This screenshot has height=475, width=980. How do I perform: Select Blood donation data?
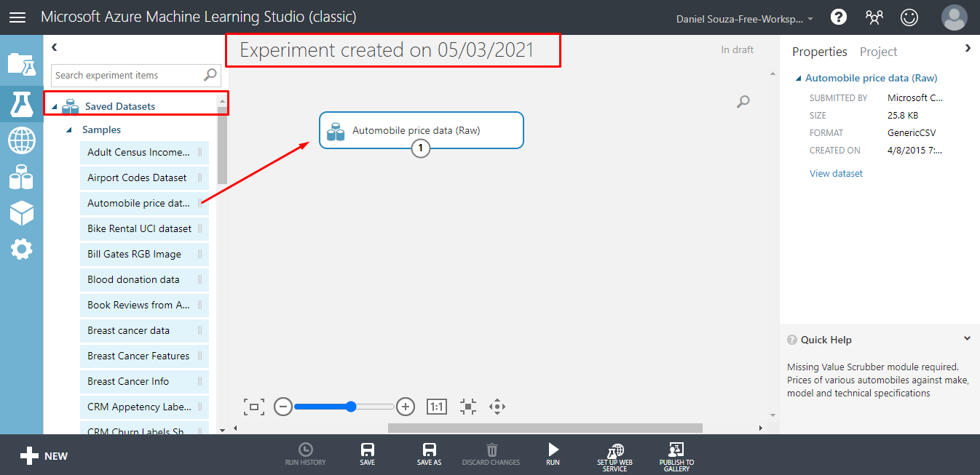[x=144, y=279]
